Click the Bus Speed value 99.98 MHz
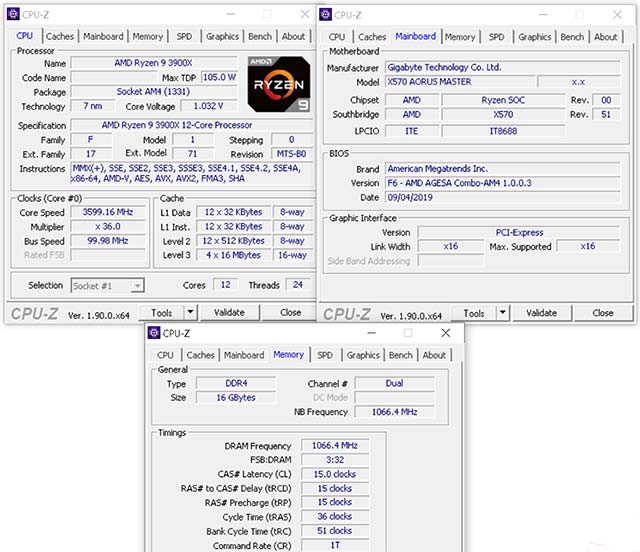Viewport: 640px width, 552px height. point(108,241)
